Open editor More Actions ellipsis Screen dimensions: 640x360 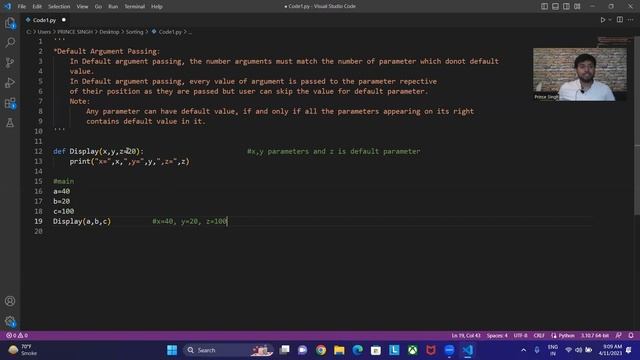(631, 20)
